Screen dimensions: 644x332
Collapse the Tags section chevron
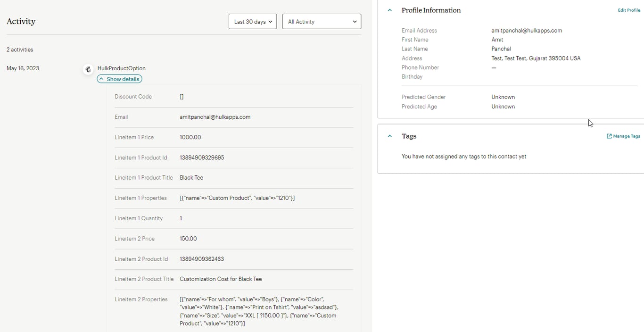coord(389,136)
